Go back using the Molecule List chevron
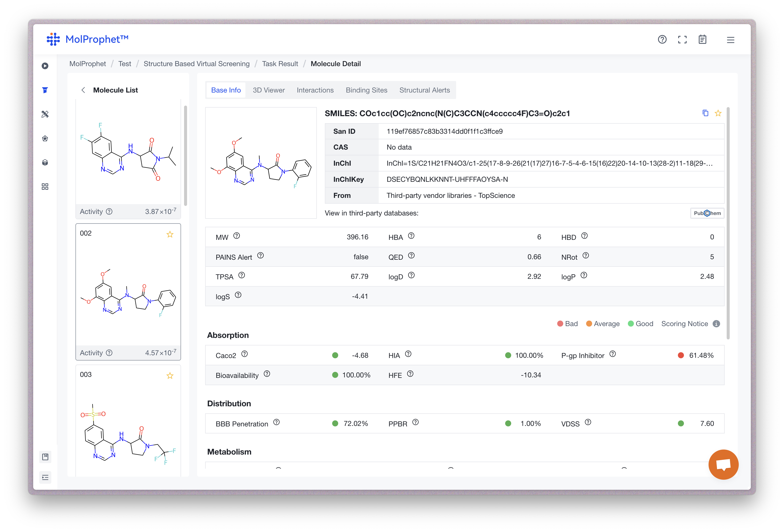This screenshot has height=532, width=784. coord(83,90)
